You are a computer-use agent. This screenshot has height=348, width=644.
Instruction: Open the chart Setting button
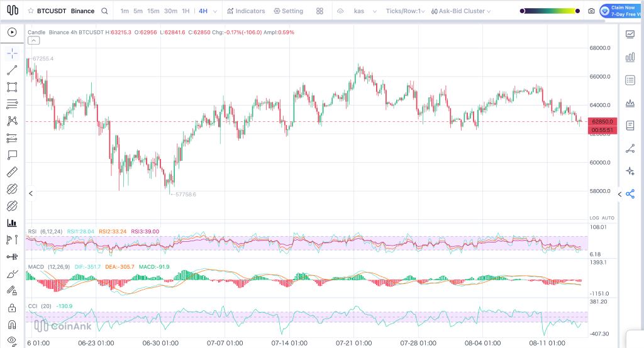point(288,11)
